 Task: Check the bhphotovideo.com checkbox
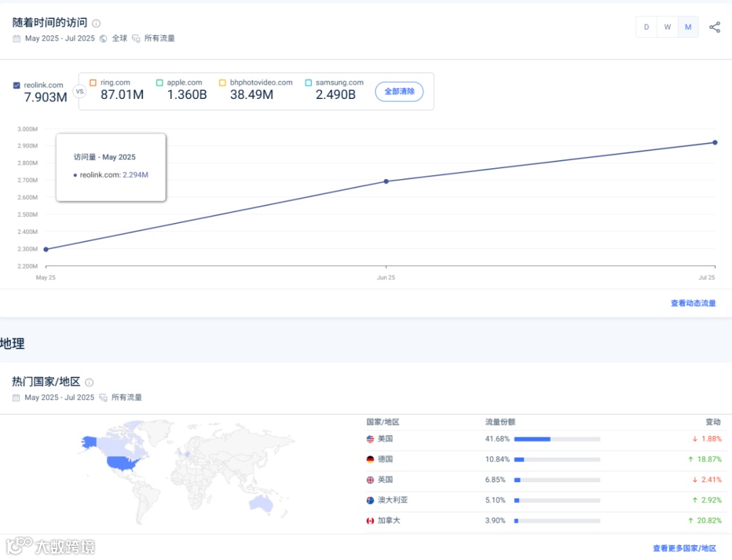click(222, 83)
